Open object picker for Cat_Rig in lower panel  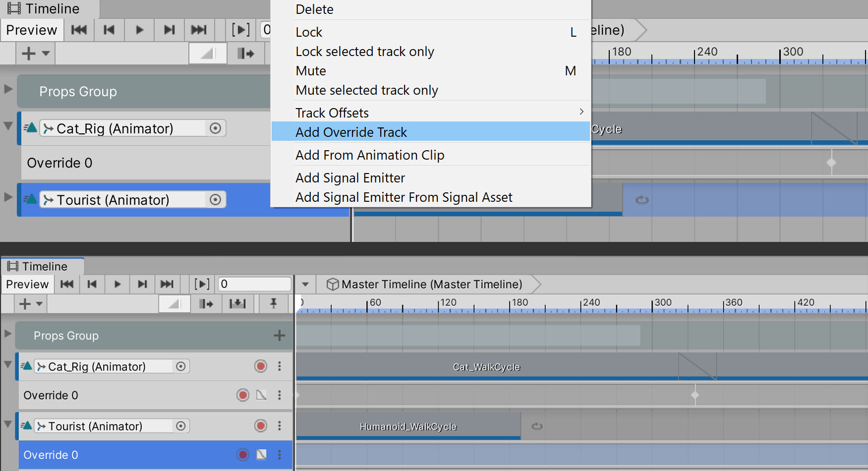181,366
